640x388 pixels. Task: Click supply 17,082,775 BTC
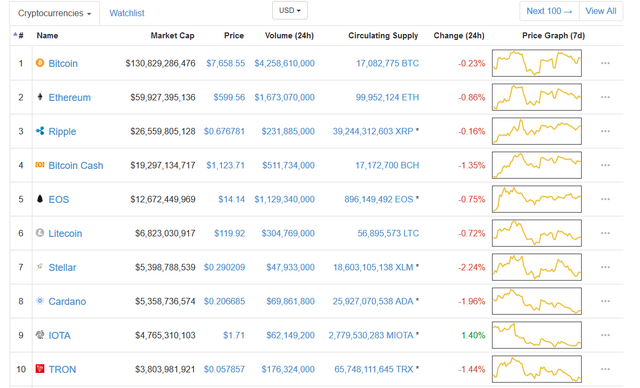[387, 63]
